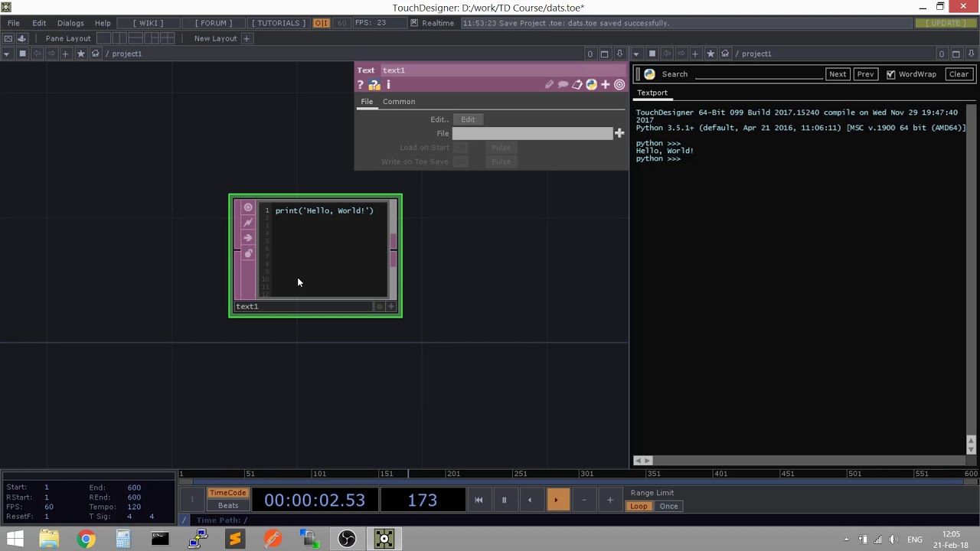Image resolution: width=980 pixels, height=551 pixels.
Task: Click the play forward button
Action: click(557, 500)
